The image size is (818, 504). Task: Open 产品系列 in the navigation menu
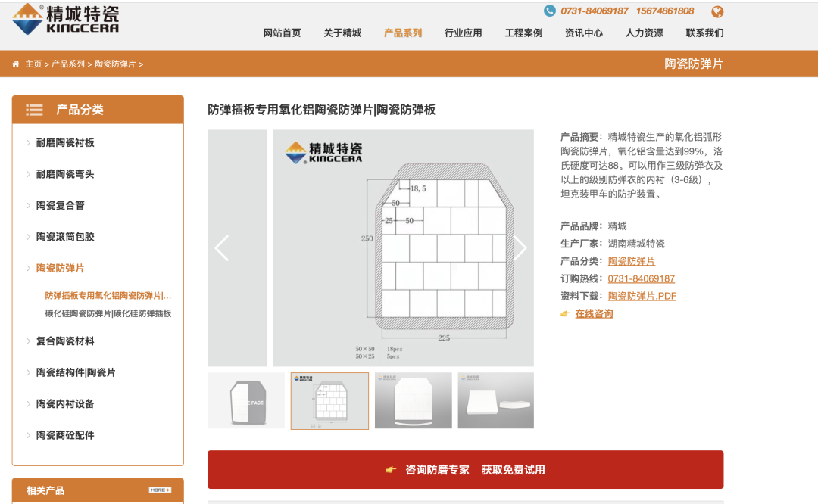tap(403, 33)
